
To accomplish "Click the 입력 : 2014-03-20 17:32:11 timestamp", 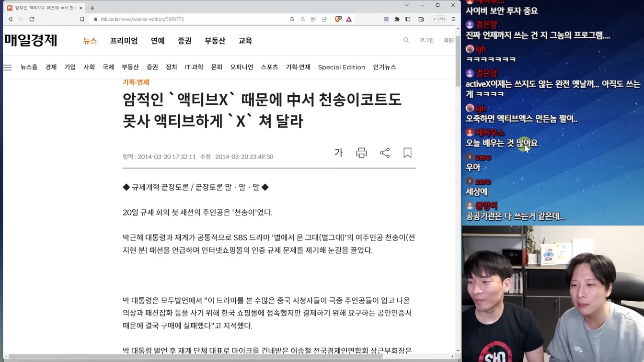I will coord(159,157).
